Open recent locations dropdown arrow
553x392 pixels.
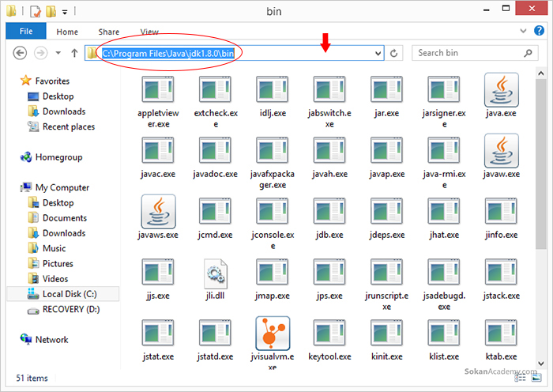tap(58, 53)
